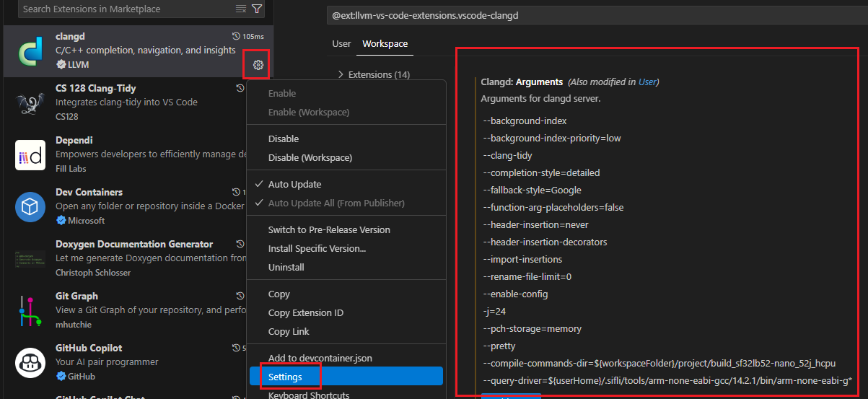Select Doxygen Documentation Generator thumbnail icon
The height and width of the screenshot is (399, 868).
coord(30,259)
